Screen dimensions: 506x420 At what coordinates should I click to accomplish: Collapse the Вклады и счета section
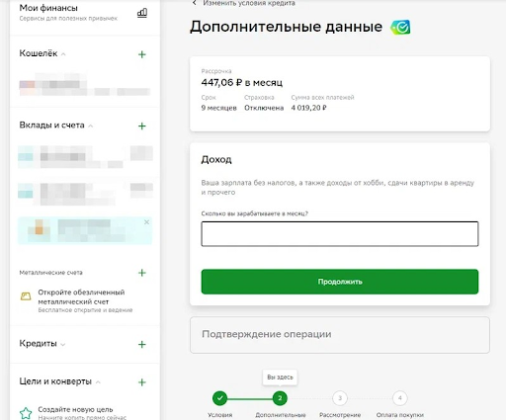[x=91, y=126]
